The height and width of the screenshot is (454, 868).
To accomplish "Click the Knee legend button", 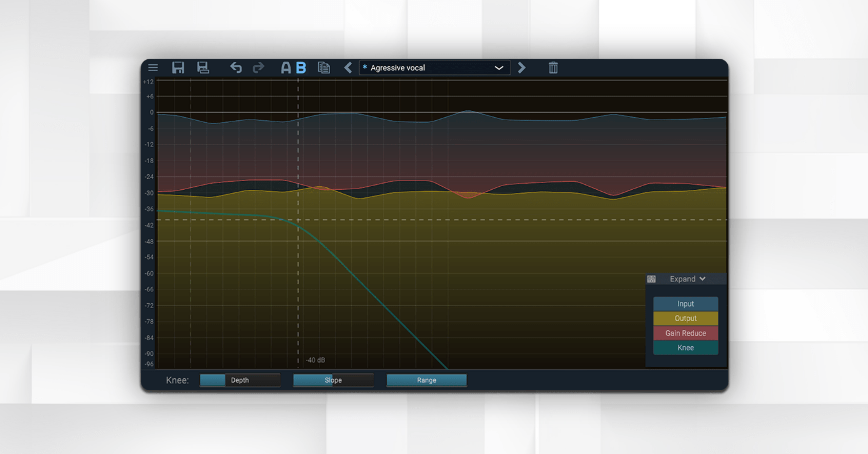I will coord(685,348).
